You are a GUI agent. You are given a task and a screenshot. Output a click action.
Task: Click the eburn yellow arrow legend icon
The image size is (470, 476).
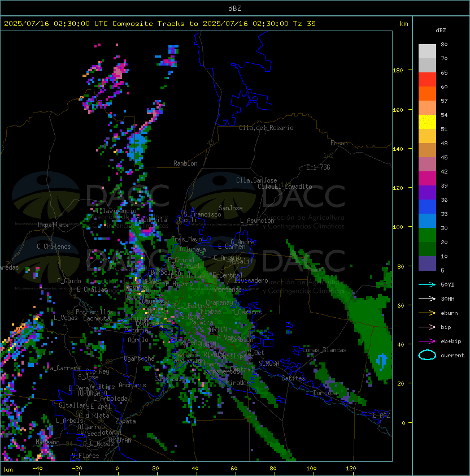click(x=427, y=313)
